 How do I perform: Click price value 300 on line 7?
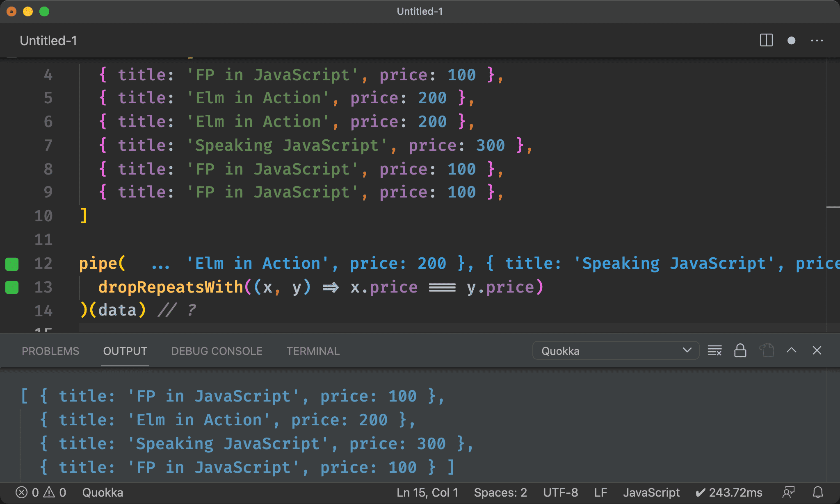pos(490,145)
